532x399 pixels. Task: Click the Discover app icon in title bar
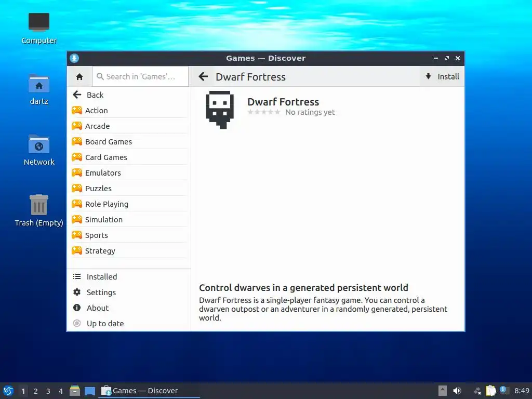pyautogui.click(x=74, y=58)
